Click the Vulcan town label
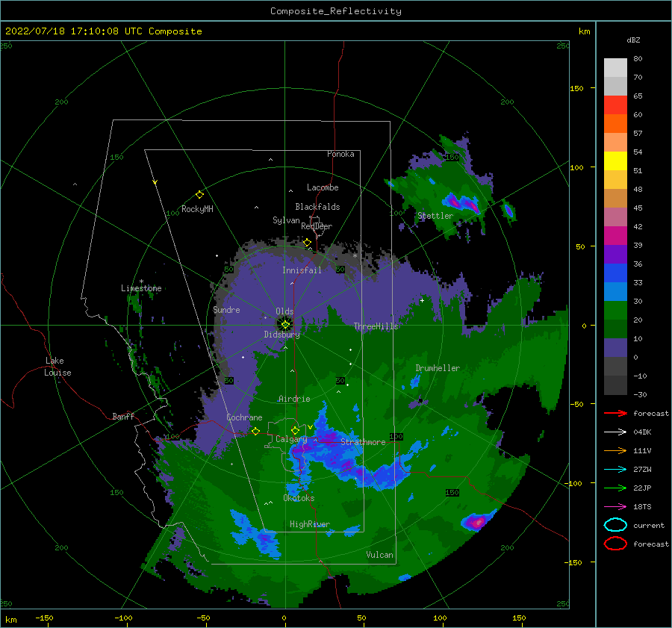 point(379,555)
